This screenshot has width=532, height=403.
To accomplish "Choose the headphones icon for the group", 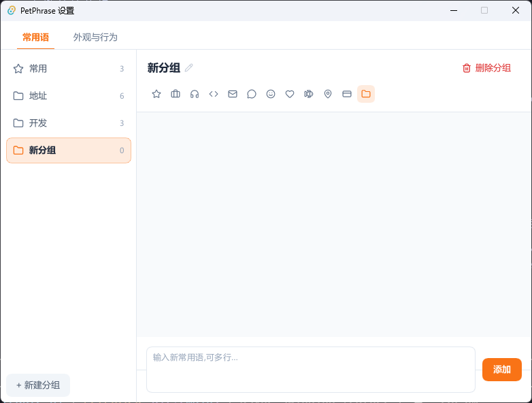I will point(195,94).
